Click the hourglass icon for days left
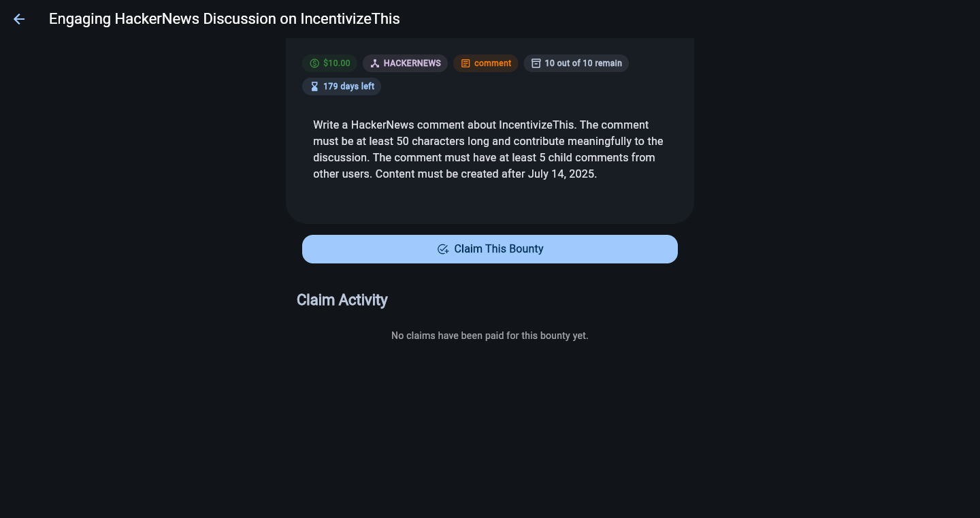980x518 pixels. pos(314,86)
